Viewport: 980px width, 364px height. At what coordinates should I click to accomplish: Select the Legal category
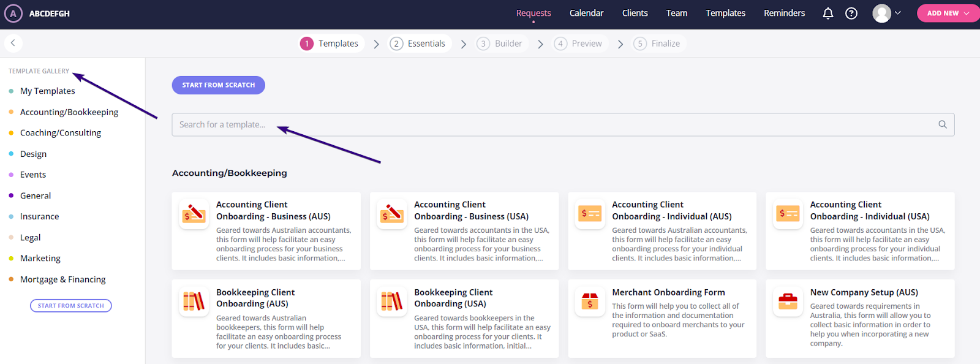pos(31,238)
